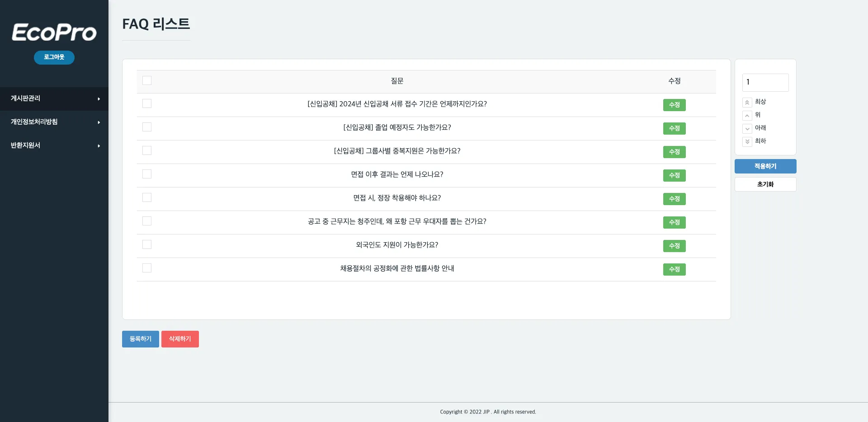Image resolution: width=868 pixels, height=422 pixels.
Task: Click the question text '외국인도 지원이 가능한가요?'
Action: 397,245
